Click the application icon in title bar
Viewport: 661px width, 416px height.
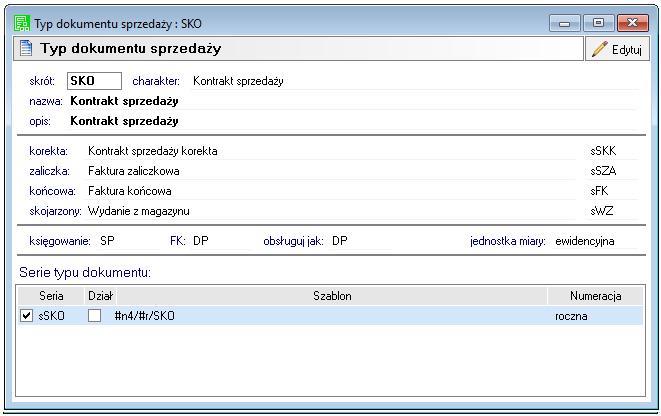[x=22, y=23]
